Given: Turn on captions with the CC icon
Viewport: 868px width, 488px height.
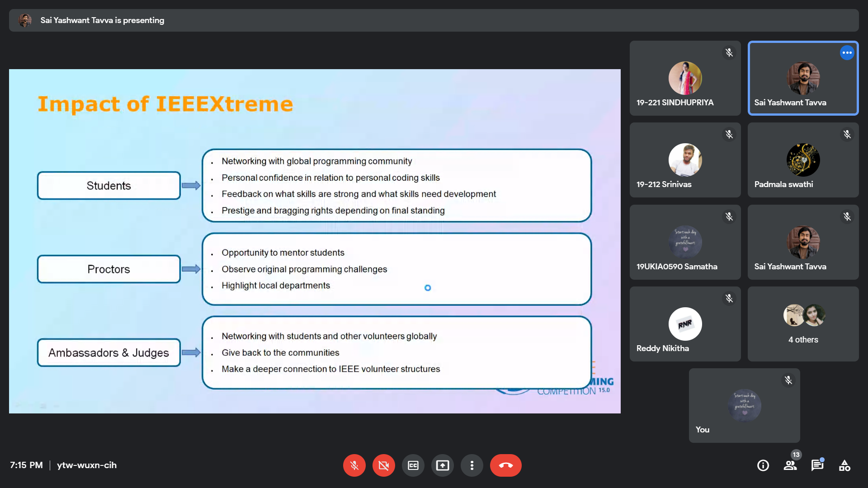Looking at the screenshot, I should pos(413,465).
